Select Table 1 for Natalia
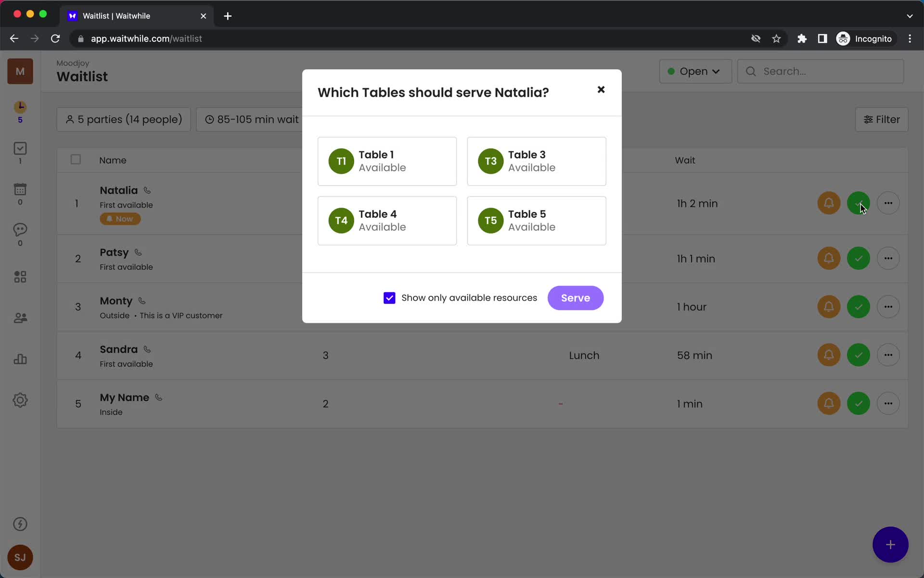Screen dimensions: 924x578 387,160
